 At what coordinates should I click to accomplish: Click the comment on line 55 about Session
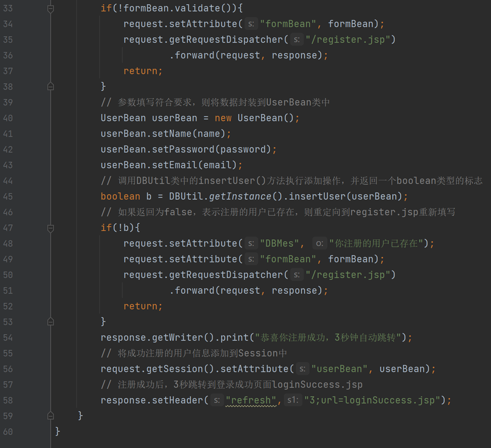pyautogui.click(x=194, y=353)
